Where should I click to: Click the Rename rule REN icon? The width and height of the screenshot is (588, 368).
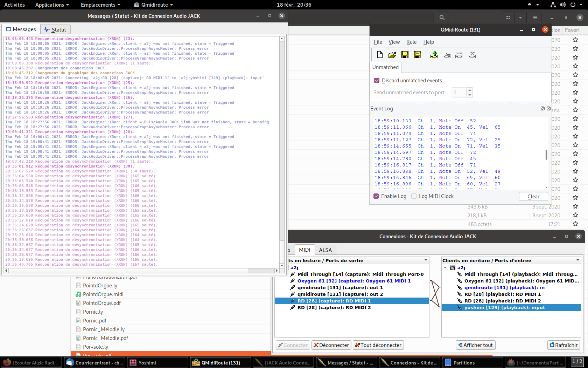tap(459, 55)
